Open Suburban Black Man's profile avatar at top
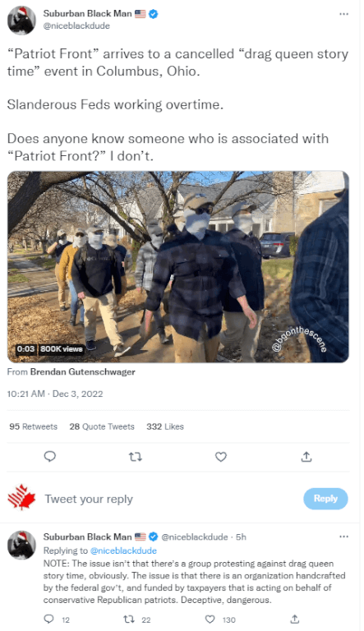Image resolution: width=364 pixels, height=631 pixels. click(x=21, y=20)
